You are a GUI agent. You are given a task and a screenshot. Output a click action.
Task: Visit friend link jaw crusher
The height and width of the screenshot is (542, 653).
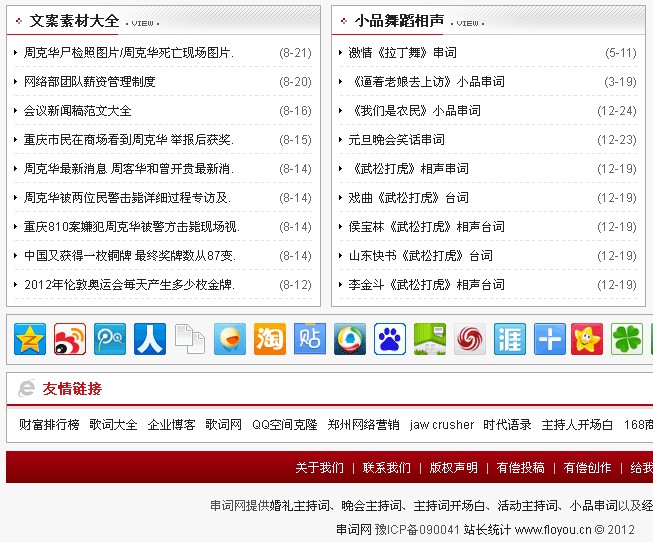click(442, 425)
